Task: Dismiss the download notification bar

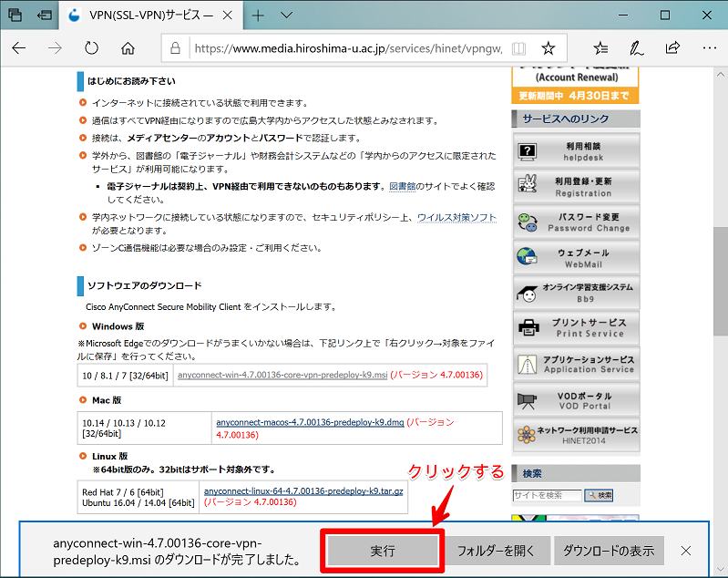Action: pyautogui.click(x=686, y=551)
